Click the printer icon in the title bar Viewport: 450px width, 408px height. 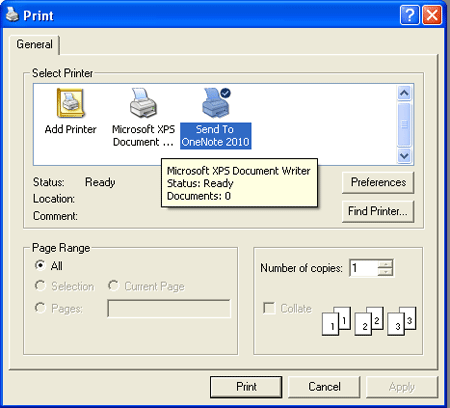12,15
